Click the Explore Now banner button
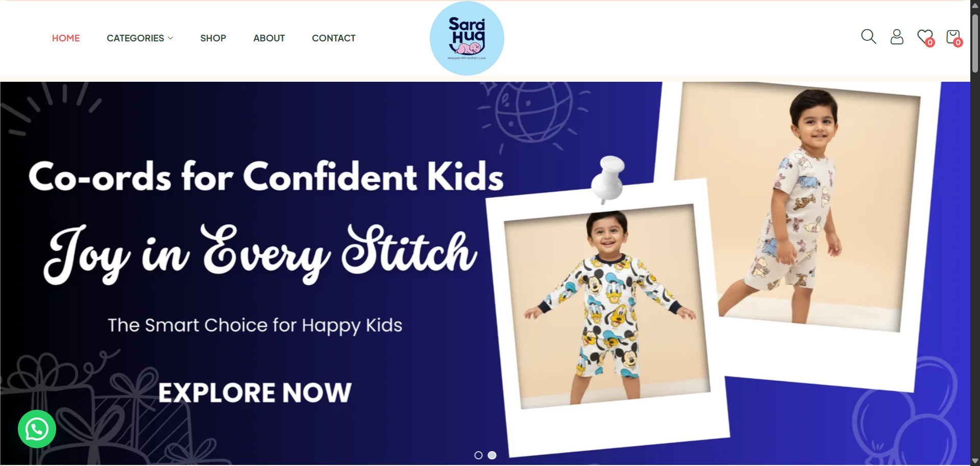Image resolution: width=980 pixels, height=466 pixels. point(255,392)
